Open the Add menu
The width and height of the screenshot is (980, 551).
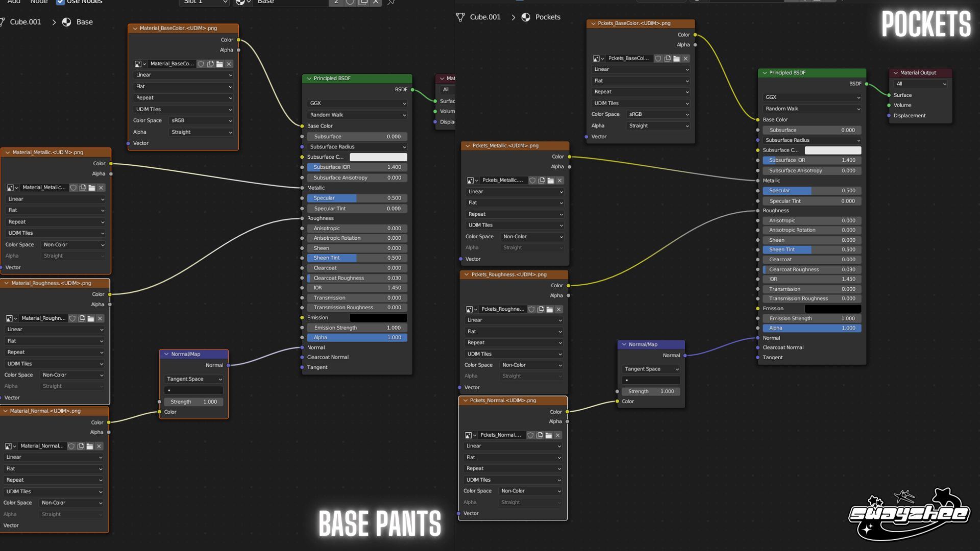(14, 2)
